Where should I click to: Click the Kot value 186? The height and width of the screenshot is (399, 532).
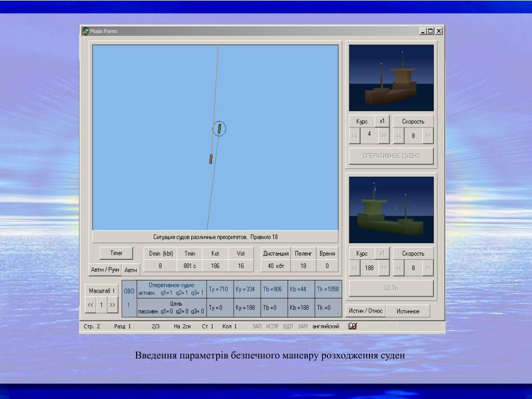click(215, 266)
